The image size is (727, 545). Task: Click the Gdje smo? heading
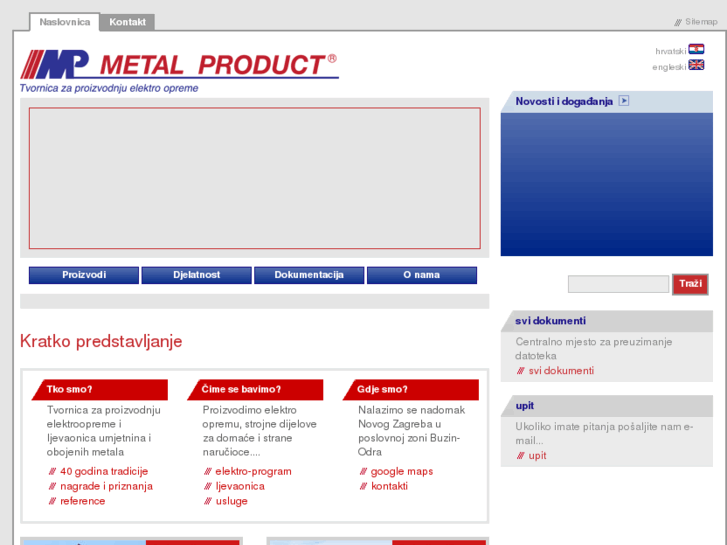coord(382,389)
